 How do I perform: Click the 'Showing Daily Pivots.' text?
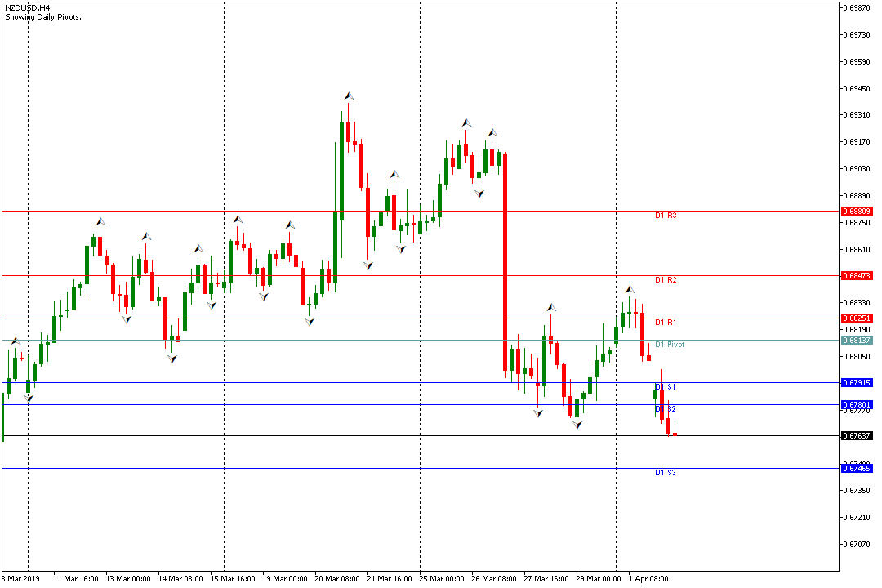pyautogui.click(x=42, y=16)
